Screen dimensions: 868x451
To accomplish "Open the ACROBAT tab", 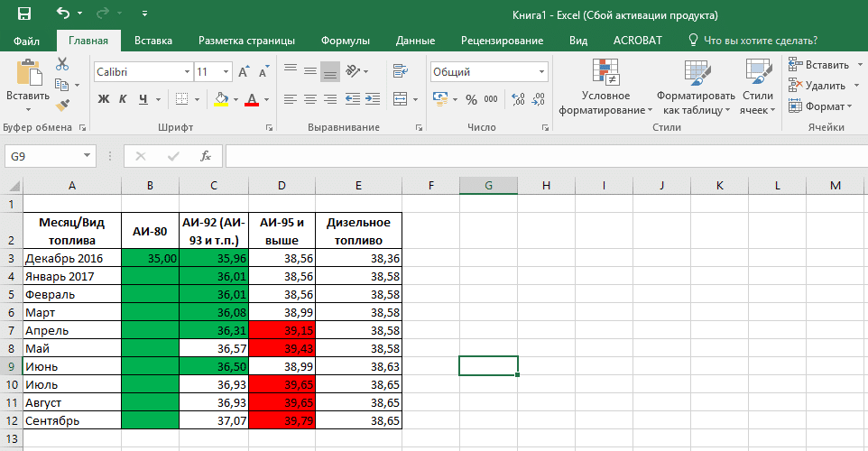I will (x=638, y=41).
